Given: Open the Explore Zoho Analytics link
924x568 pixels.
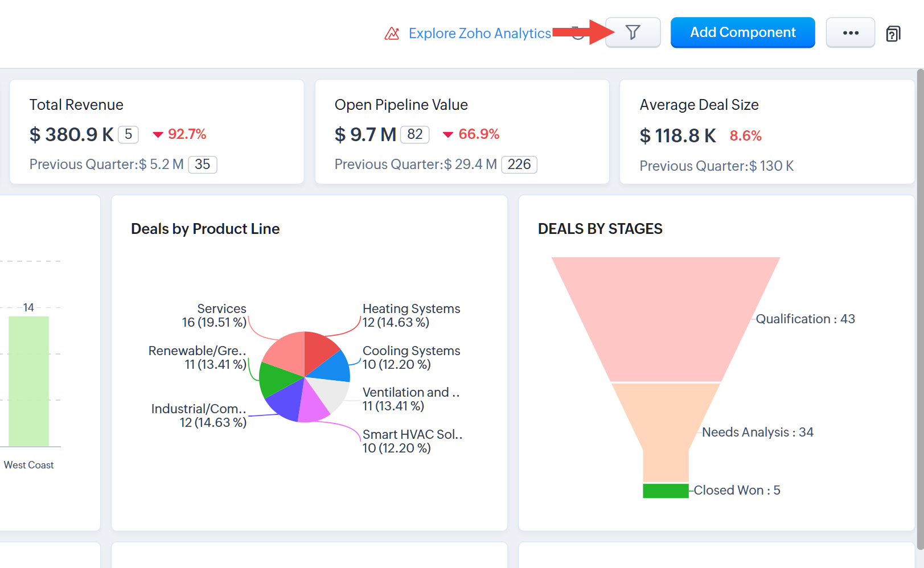Looking at the screenshot, I should click(479, 34).
